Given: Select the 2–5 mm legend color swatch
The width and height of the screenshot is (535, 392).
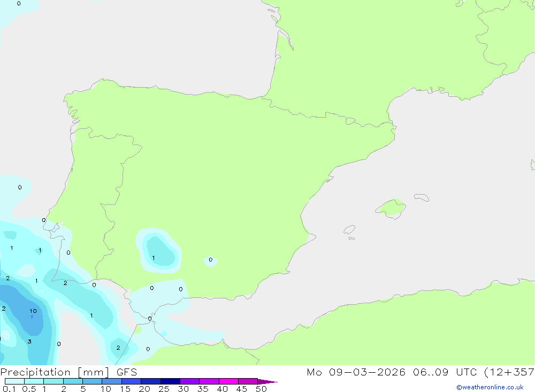Looking at the screenshot, I should tap(73, 381).
